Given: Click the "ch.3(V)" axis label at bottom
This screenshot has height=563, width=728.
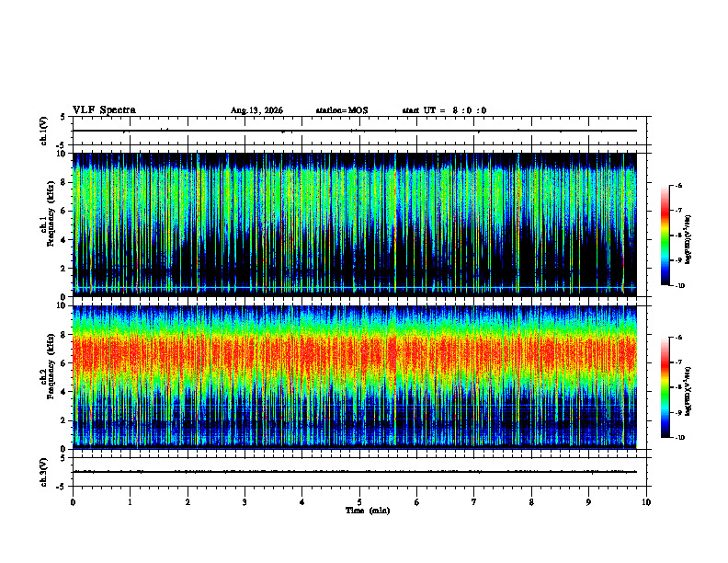Looking at the screenshot, I should pos(43,472).
